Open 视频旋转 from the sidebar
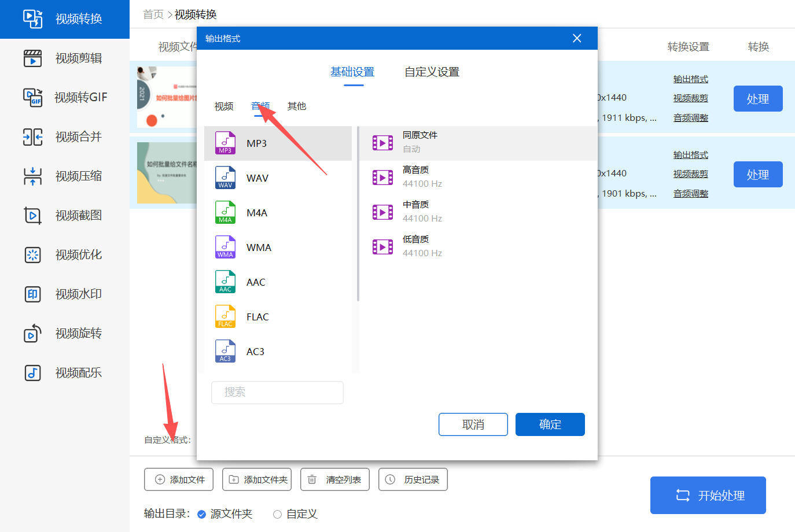This screenshot has height=532, width=795. click(x=65, y=333)
